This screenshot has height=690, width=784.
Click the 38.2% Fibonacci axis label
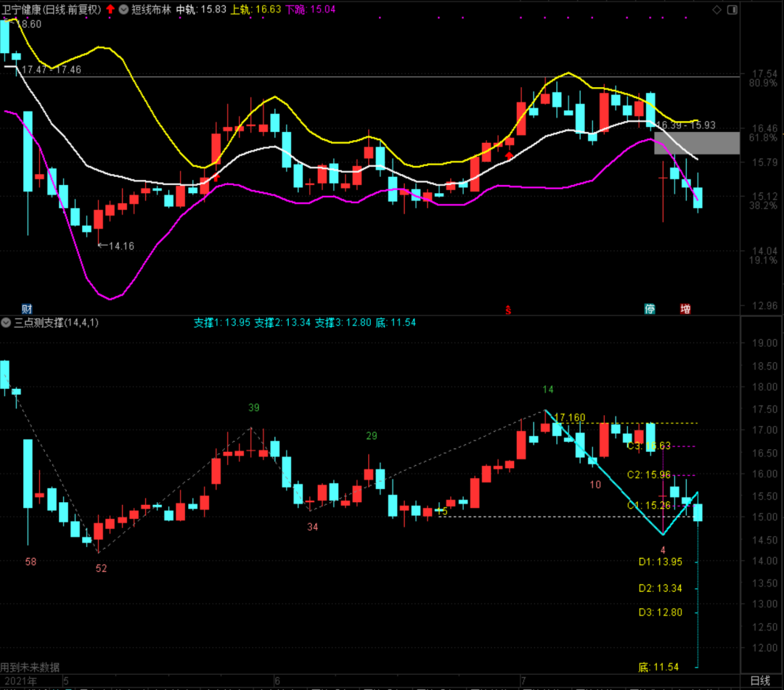[763, 205]
